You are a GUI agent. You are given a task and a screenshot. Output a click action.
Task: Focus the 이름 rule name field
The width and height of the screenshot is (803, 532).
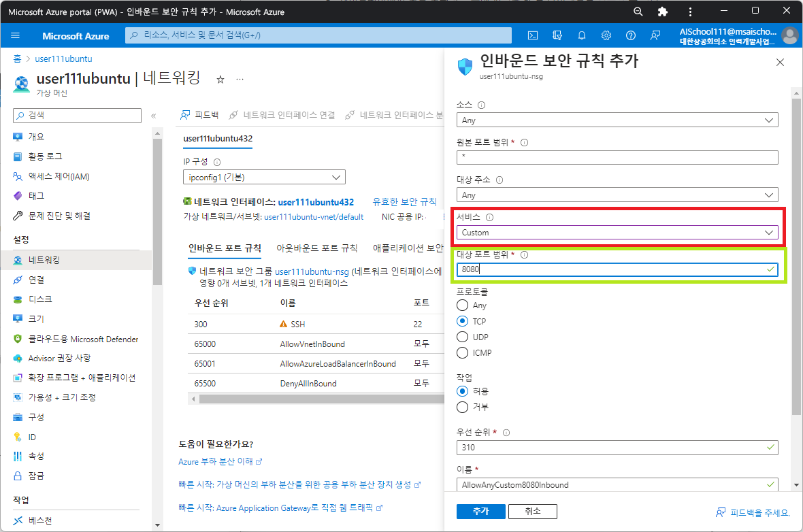tap(617, 484)
